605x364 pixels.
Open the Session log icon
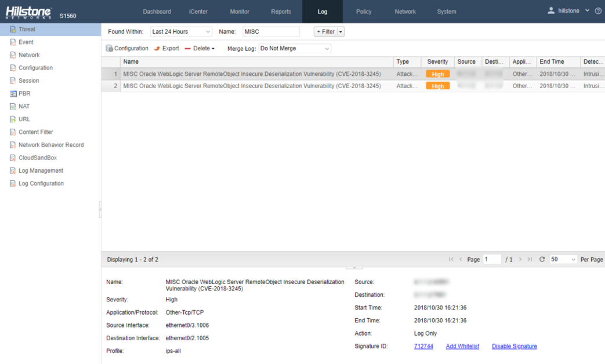click(x=13, y=81)
